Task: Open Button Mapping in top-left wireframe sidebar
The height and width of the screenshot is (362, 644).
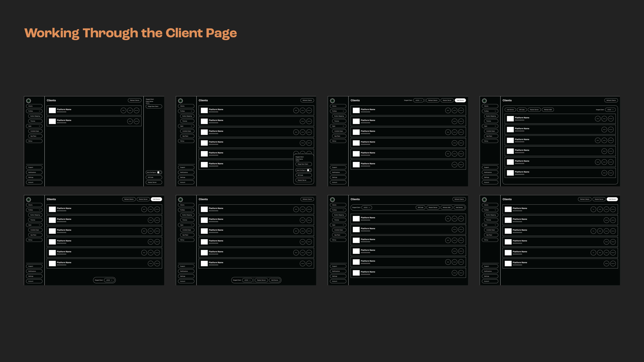Action: pos(35,116)
